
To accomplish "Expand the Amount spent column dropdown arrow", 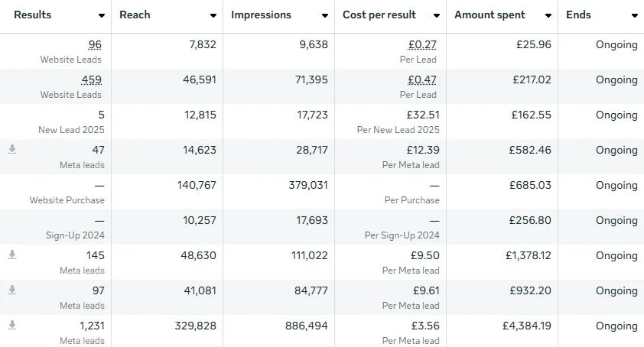I will coord(548,16).
